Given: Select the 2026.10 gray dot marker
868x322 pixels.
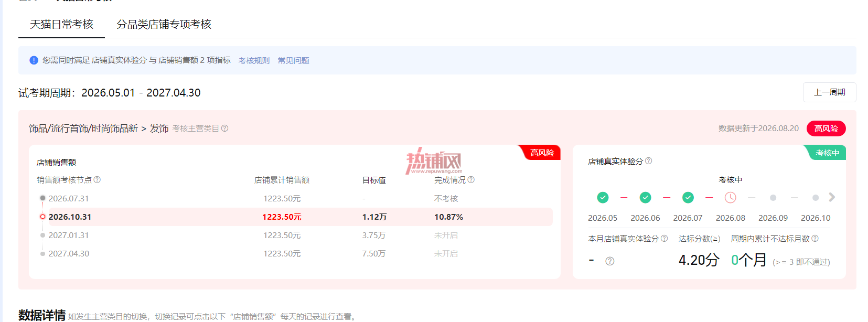Looking at the screenshot, I should tap(816, 198).
